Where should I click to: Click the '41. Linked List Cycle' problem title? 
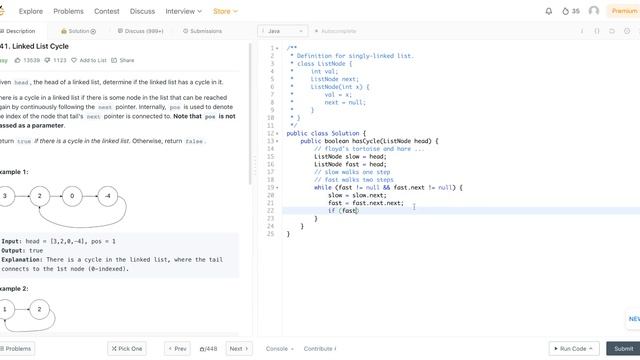pos(34,46)
